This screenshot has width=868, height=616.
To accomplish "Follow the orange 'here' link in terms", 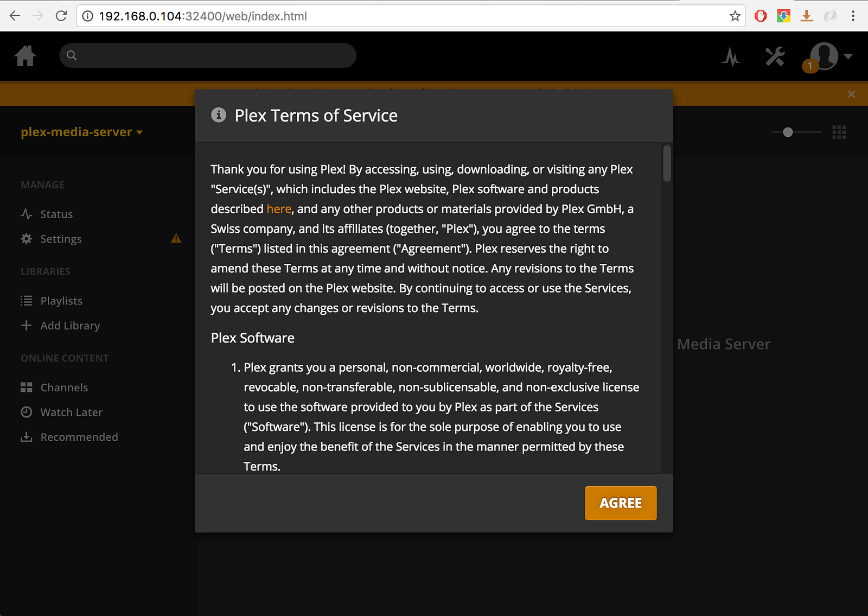I will click(279, 209).
